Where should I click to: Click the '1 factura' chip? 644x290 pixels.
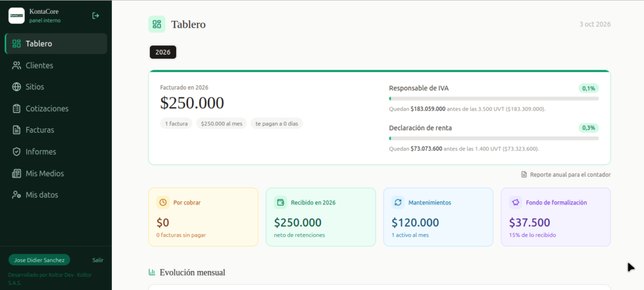(x=176, y=123)
